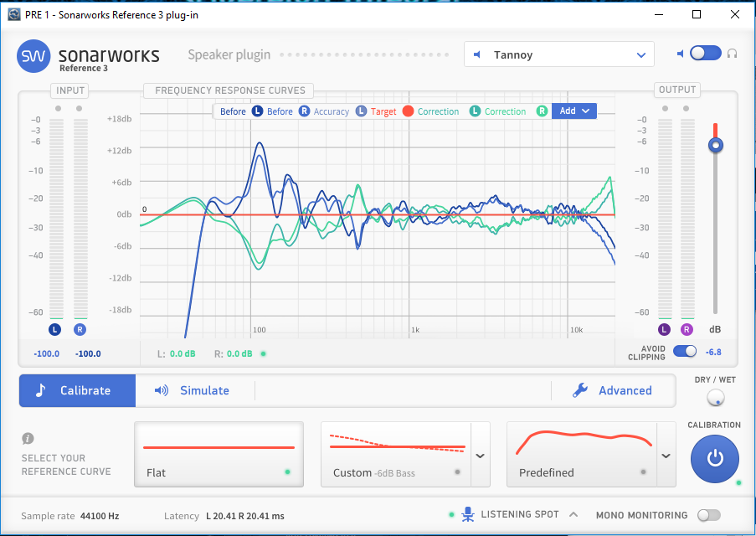Image resolution: width=756 pixels, height=536 pixels.
Task: Click the Frequency Response Curves heading
Action: (x=230, y=90)
